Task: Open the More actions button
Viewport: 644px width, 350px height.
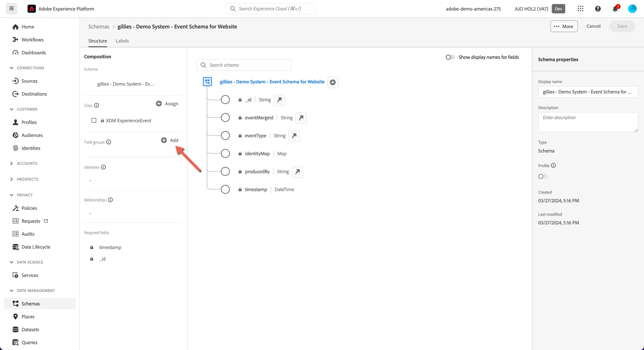Action: tap(564, 26)
